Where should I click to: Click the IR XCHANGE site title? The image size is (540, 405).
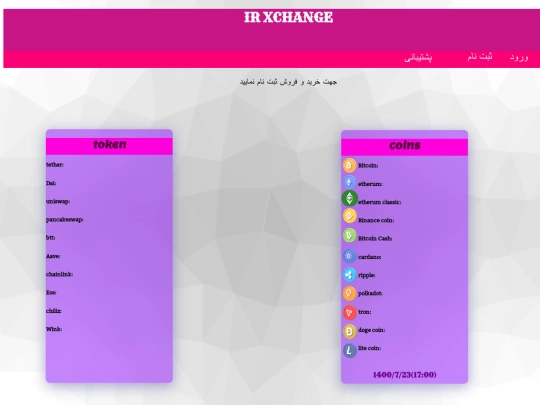coord(288,17)
